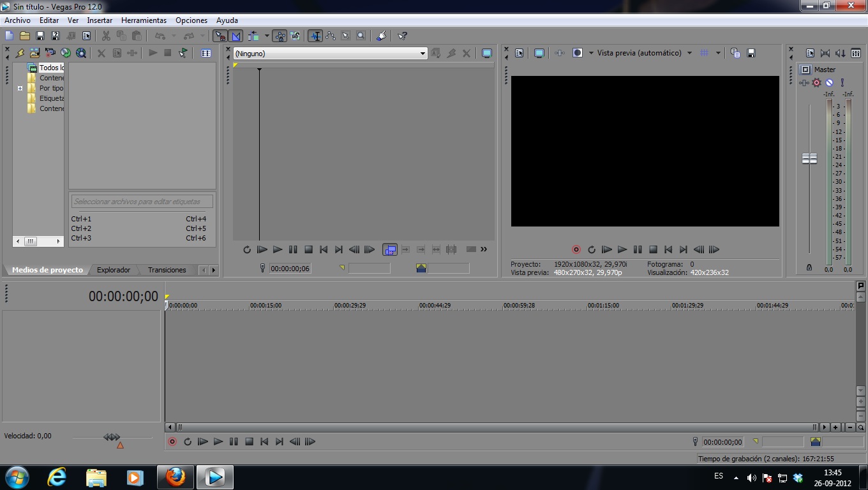
Task: Toggle Ignore Event Grouping button
Action: [x=295, y=36]
